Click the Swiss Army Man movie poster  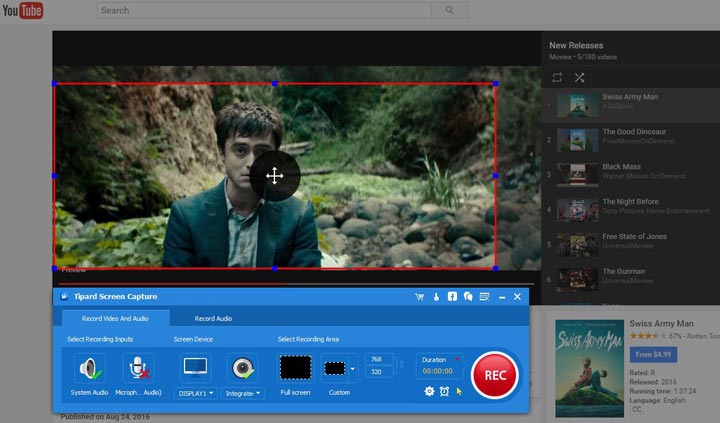click(590, 368)
